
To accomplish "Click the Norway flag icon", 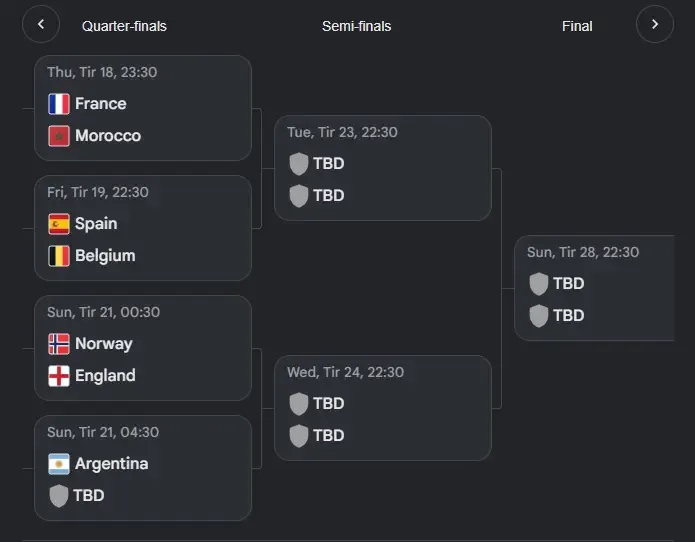I will [59, 344].
